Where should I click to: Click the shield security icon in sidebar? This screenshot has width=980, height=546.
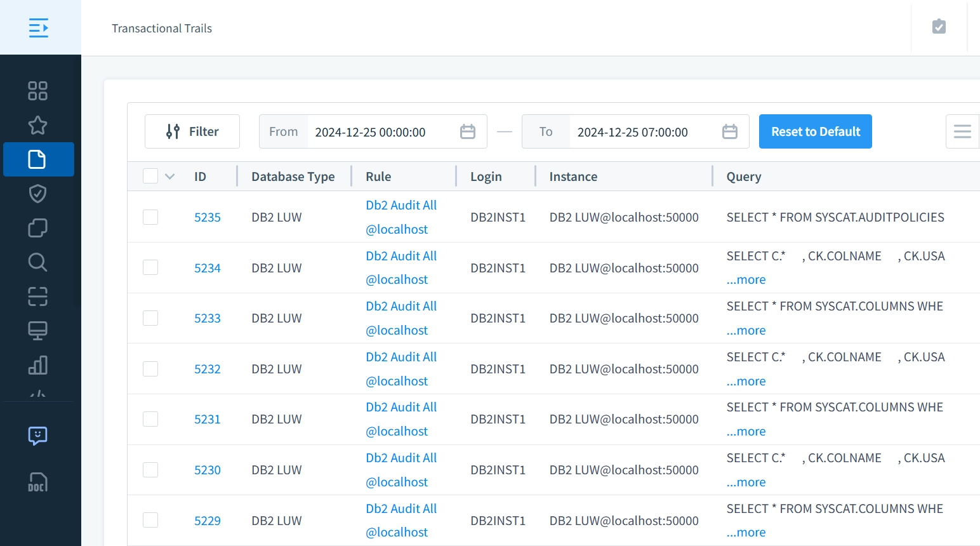[x=37, y=194]
